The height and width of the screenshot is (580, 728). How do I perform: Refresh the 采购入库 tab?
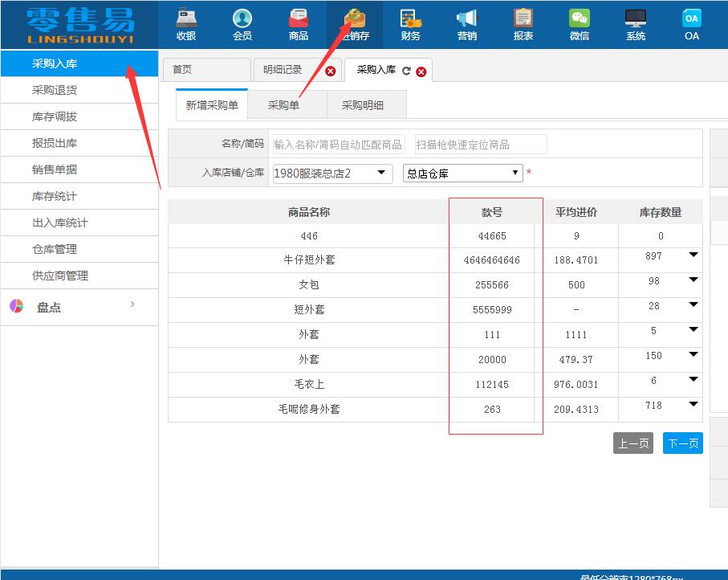coord(409,71)
